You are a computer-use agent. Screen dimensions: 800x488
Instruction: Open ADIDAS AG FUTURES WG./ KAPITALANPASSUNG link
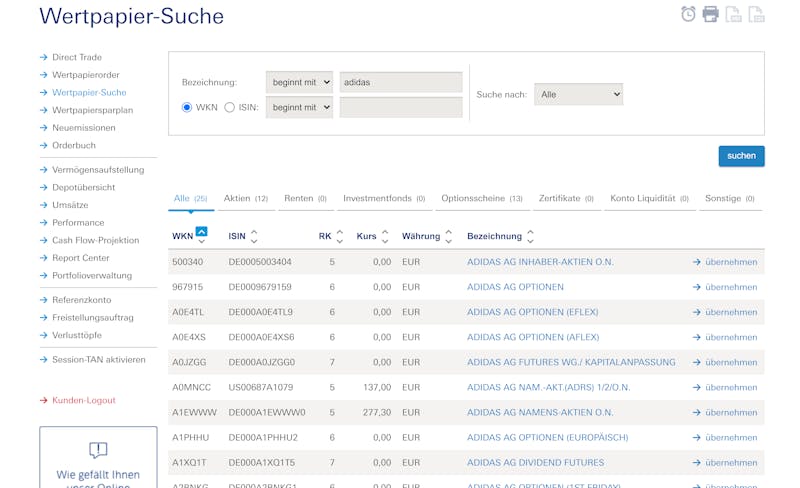click(571, 362)
